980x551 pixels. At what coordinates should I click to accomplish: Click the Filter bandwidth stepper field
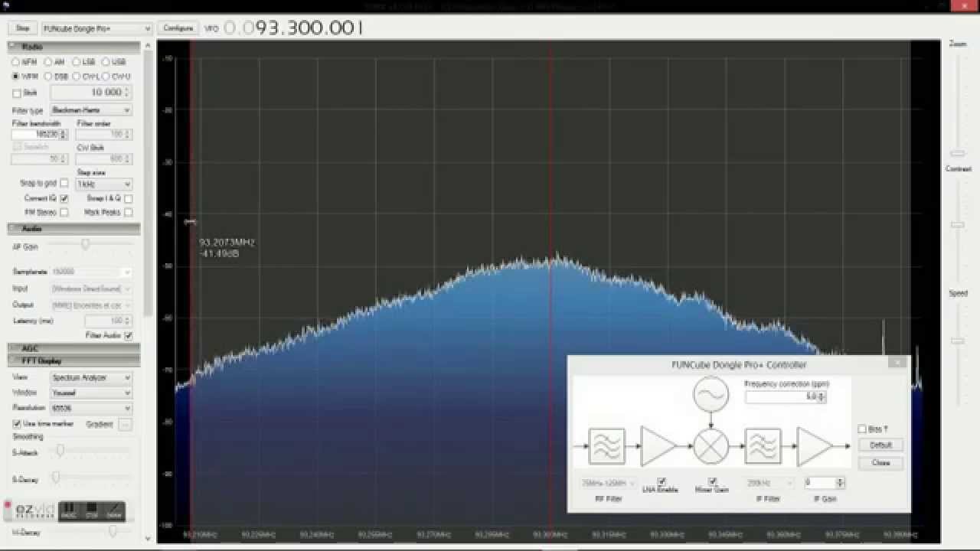[x=40, y=135]
